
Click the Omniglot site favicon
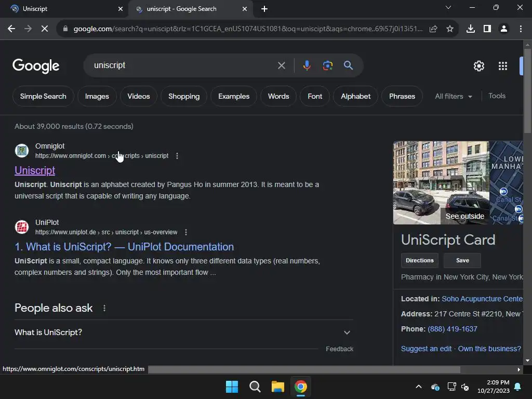[x=22, y=151]
